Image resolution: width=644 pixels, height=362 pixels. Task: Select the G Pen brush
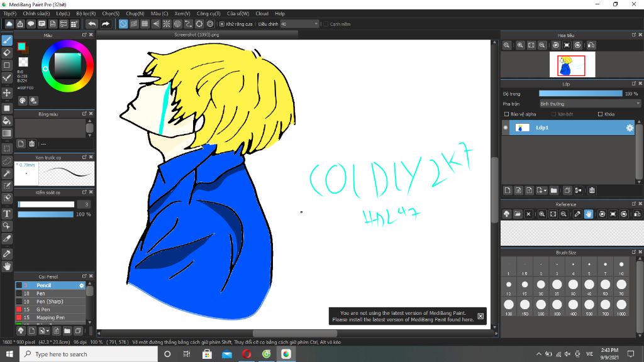pyautogui.click(x=50, y=309)
